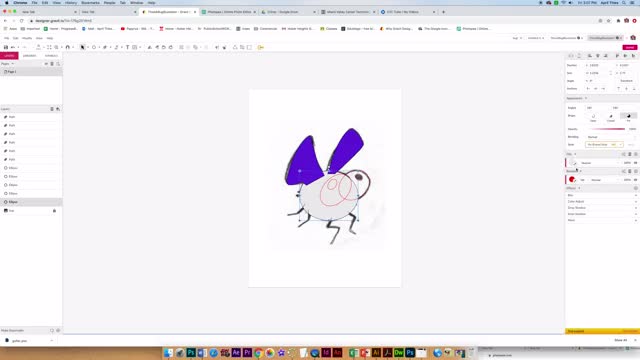Expand the Pages section dropdown arrow
This screenshot has width=640, height=360.
pyautogui.click(x=13, y=64)
